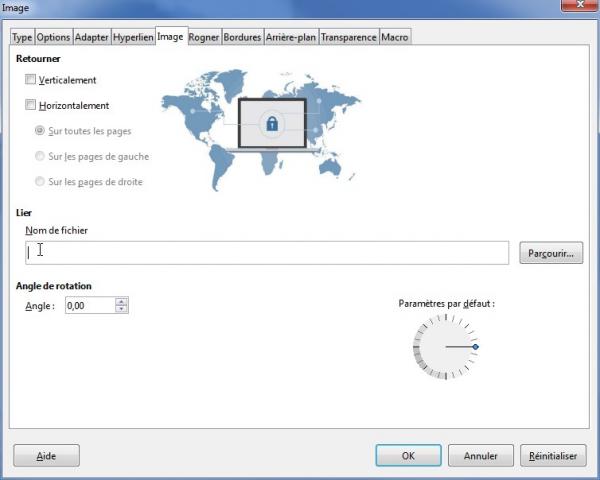Open the Options tab

click(x=54, y=37)
